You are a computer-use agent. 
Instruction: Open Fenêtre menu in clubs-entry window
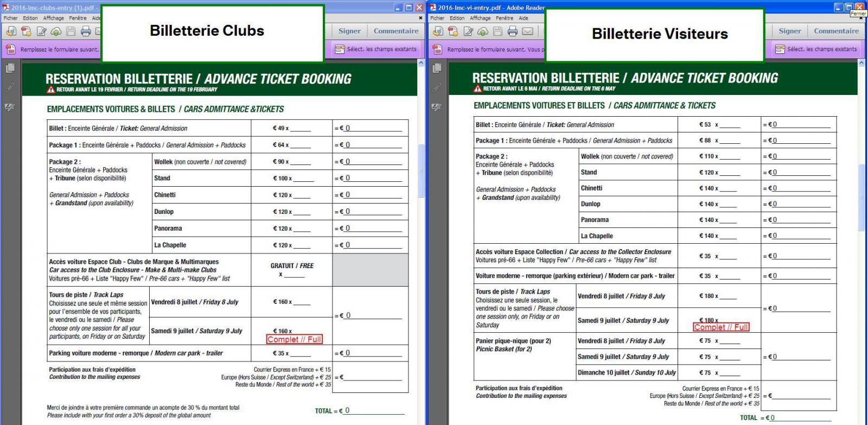point(78,18)
